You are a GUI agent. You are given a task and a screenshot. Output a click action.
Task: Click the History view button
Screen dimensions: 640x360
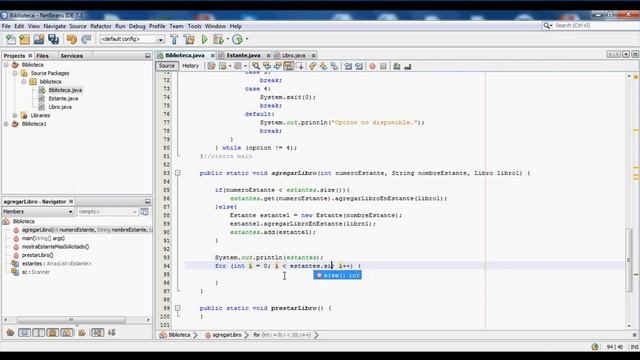tap(190, 66)
